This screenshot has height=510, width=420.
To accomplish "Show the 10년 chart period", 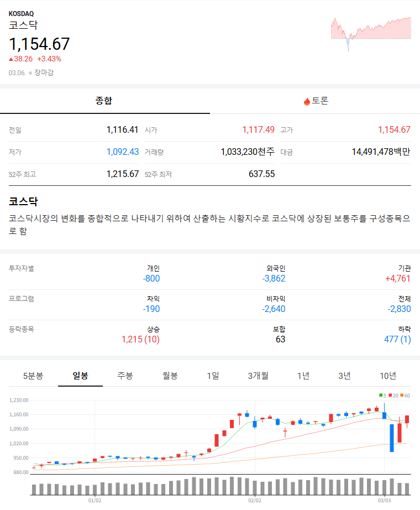I will click(x=388, y=376).
